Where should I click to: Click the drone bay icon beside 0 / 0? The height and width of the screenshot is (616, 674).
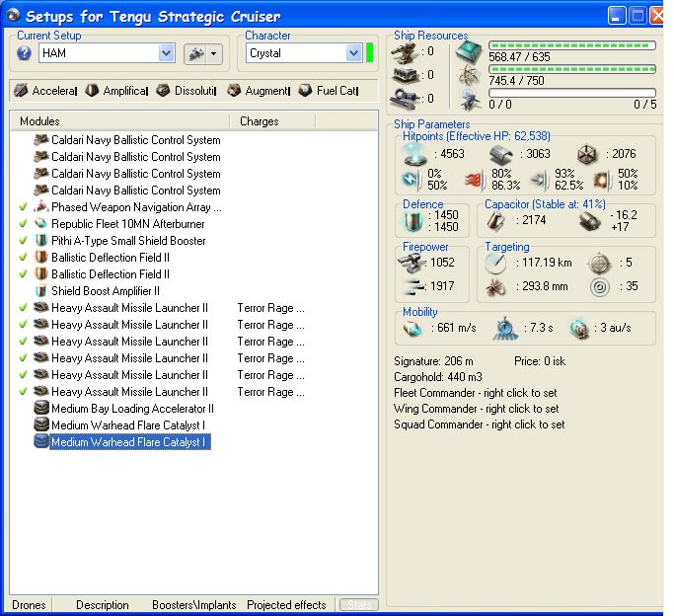(469, 100)
